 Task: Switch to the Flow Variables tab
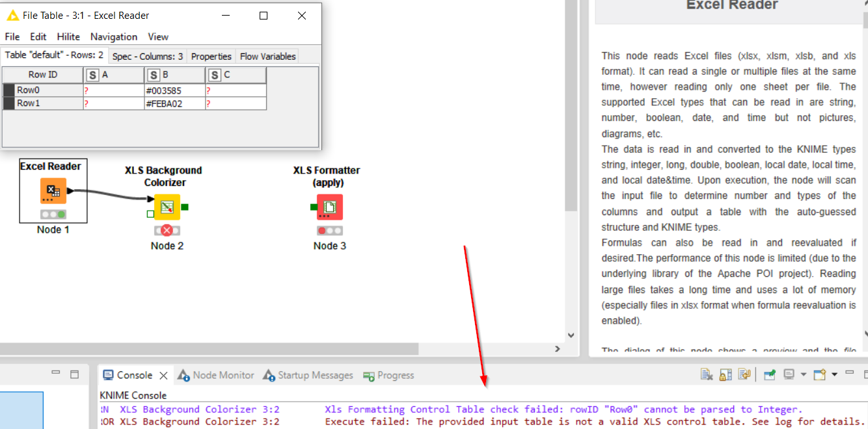tap(268, 57)
